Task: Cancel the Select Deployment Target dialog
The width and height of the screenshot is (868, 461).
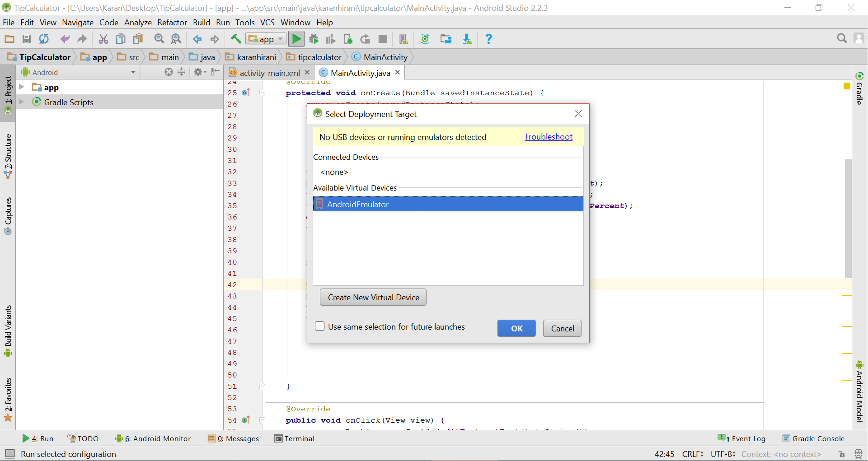Action: coord(563,328)
